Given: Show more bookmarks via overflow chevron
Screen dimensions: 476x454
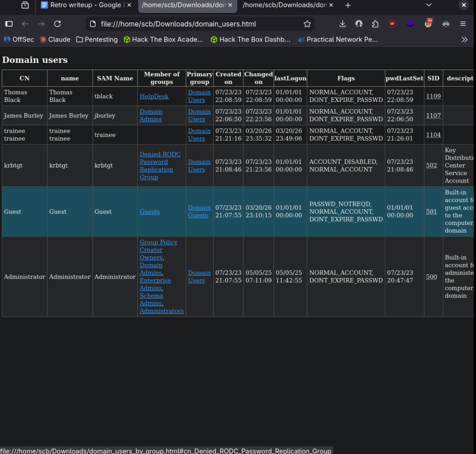Looking at the screenshot, I should (464, 40).
